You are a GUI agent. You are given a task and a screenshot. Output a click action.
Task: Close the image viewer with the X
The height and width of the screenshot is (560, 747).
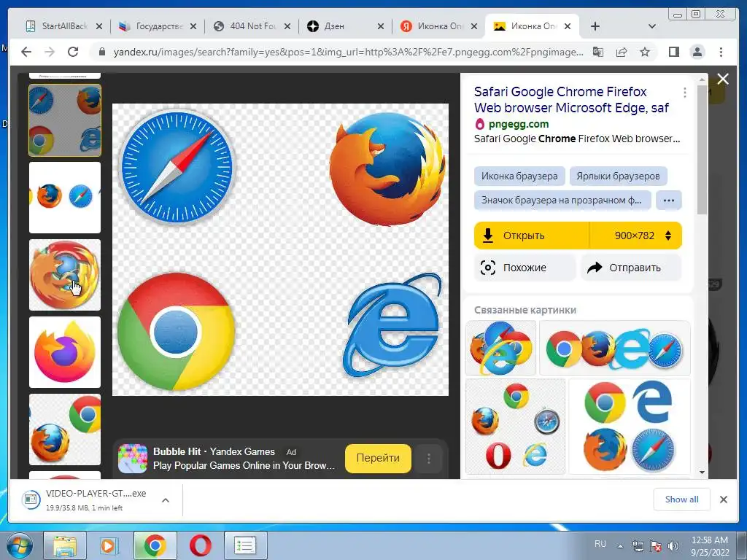click(x=723, y=79)
